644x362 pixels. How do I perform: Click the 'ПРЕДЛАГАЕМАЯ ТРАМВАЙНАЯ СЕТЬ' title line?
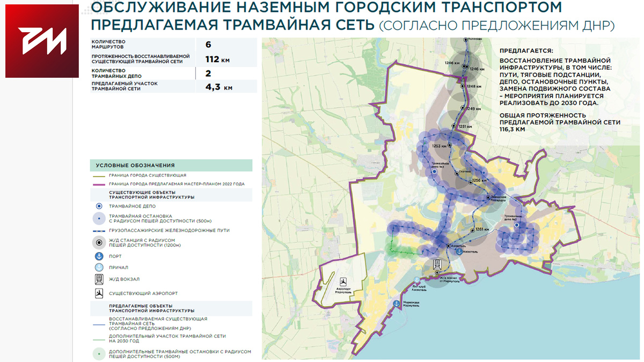233,24
